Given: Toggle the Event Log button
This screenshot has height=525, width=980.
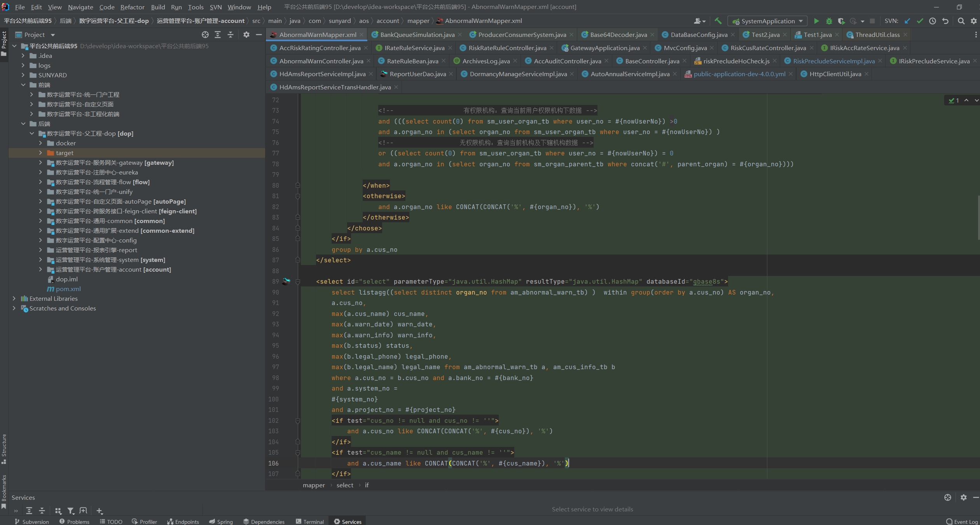Looking at the screenshot, I should click(x=962, y=521).
